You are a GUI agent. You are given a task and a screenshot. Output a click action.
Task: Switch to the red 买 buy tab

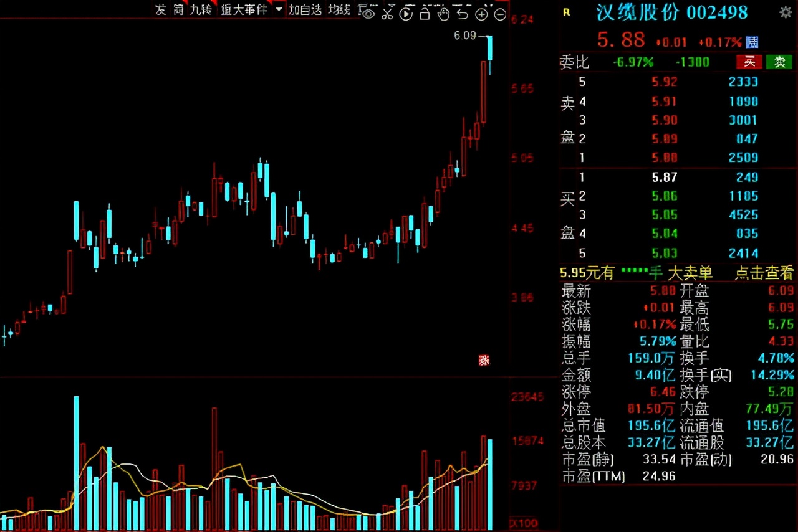point(749,62)
